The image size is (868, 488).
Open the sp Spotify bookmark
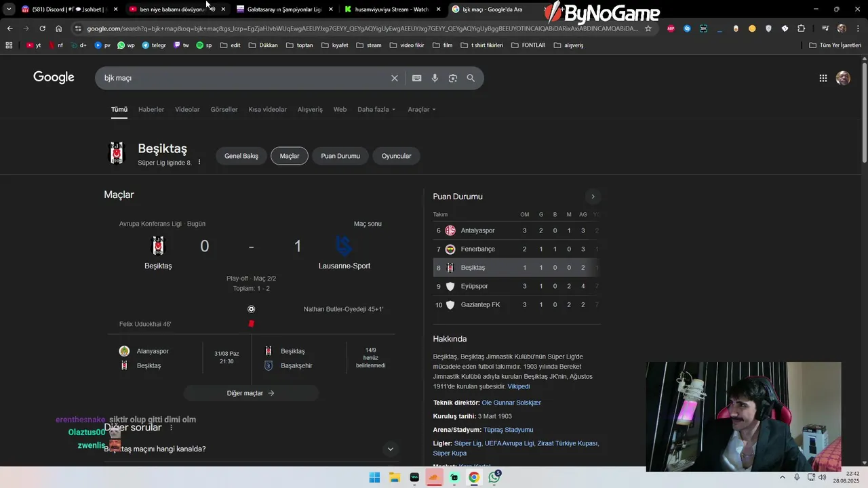click(204, 45)
